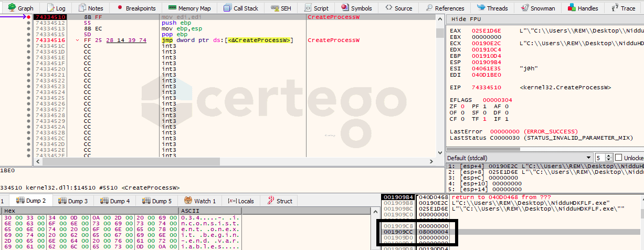
Task: Open the Notes tab
Action: [90, 8]
